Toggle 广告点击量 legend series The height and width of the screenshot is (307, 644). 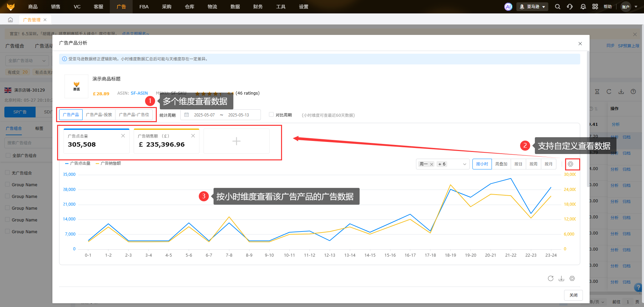(x=78, y=163)
